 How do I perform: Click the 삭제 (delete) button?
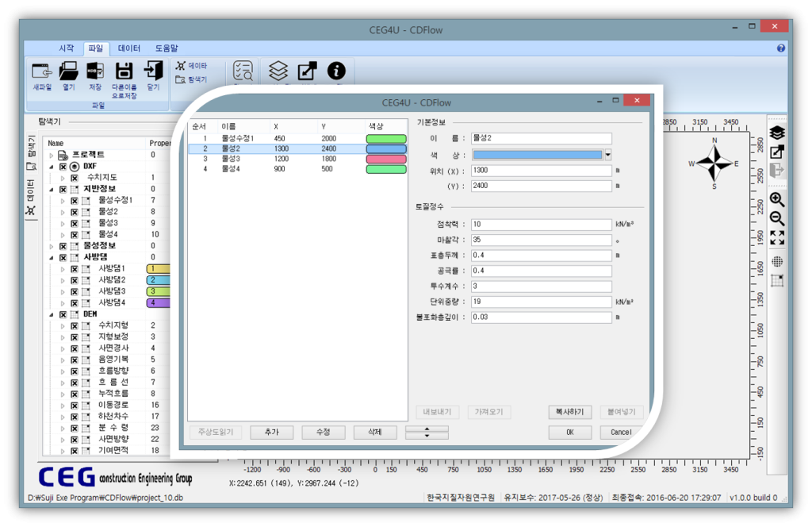[x=375, y=433]
